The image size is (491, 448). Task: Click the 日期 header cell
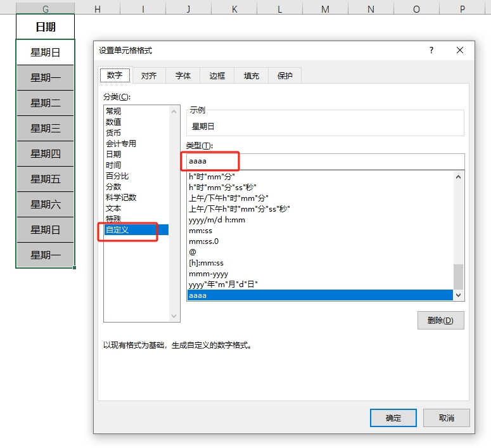[x=46, y=27]
